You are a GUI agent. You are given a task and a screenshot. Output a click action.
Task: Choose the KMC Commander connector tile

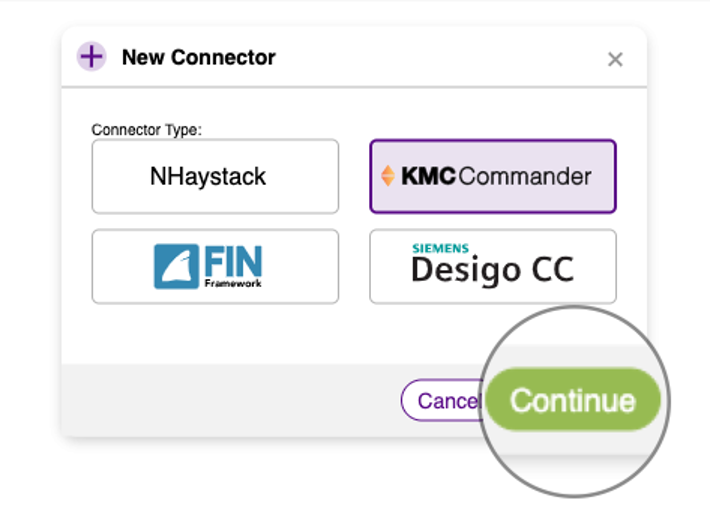tap(493, 177)
